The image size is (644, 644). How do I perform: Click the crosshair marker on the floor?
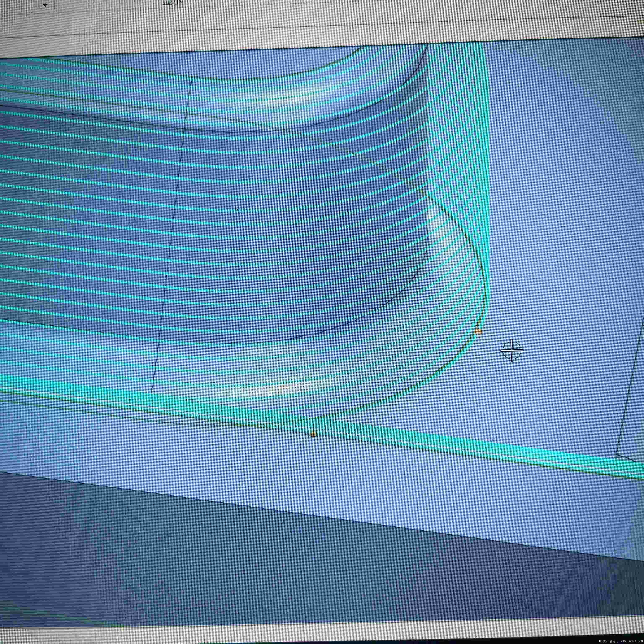[x=512, y=350]
